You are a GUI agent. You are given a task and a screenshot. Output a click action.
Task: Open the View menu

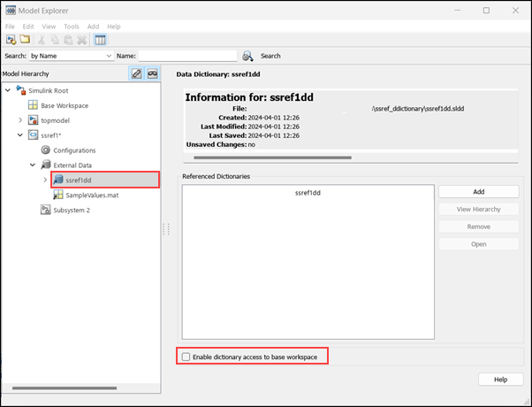[49, 27]
